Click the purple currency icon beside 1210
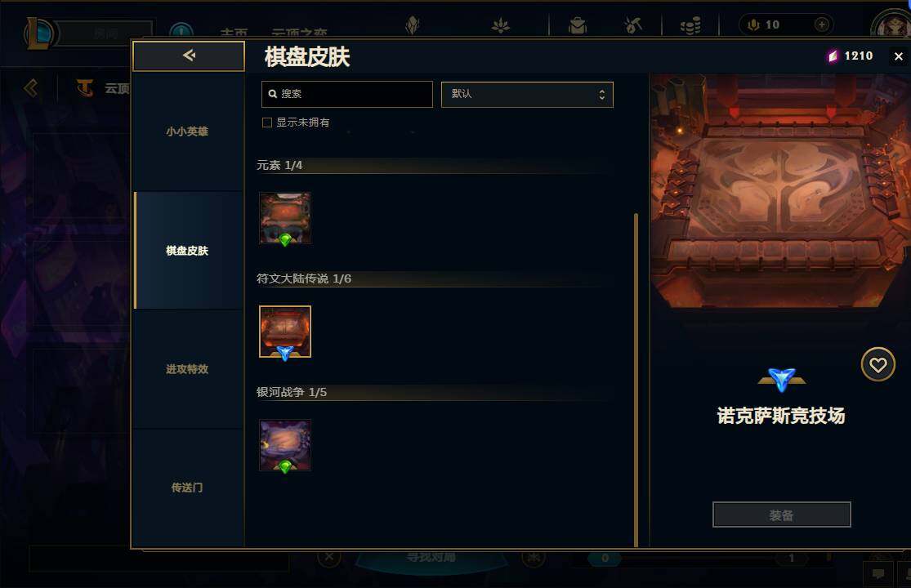The image size is (911, 588). [833, 56]
